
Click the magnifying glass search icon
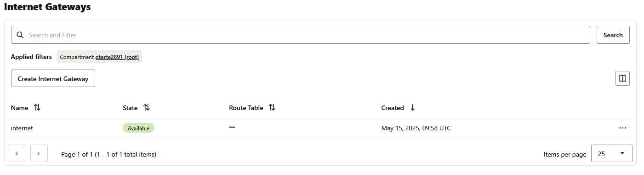click(x=20, y=35)
